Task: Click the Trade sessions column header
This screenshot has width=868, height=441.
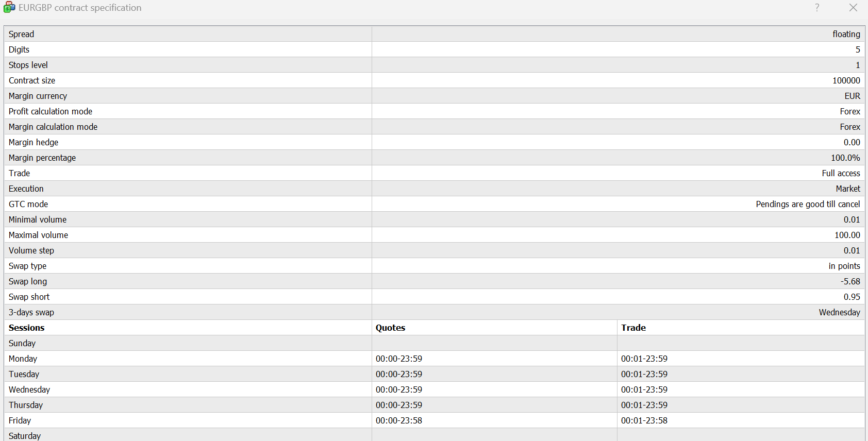Action: click(x=633, y=328)
